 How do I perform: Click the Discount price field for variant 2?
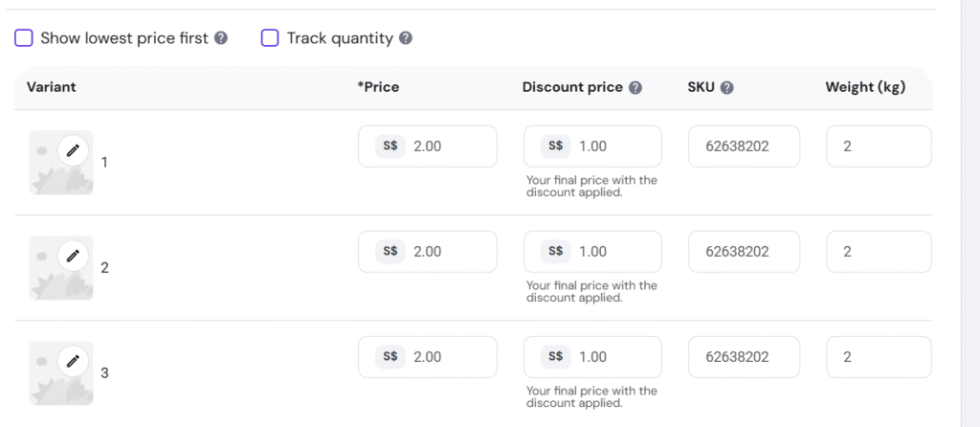[x=614, y=252]
